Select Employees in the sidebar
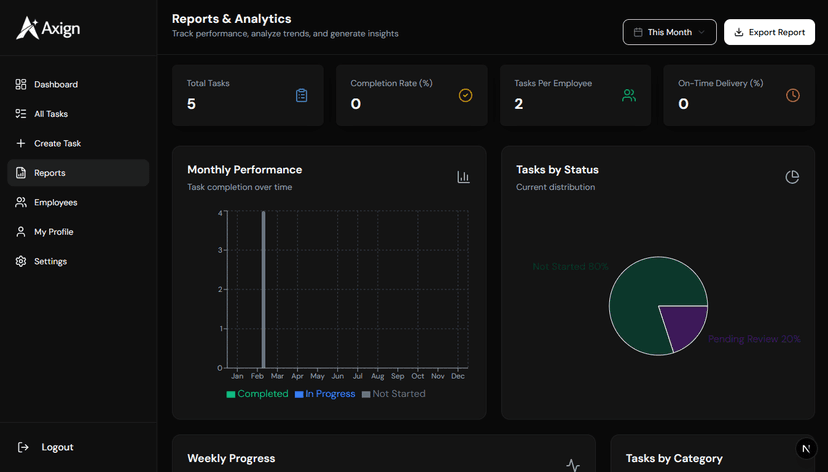This screenshot has height=472, width=828. pos(55,203)
